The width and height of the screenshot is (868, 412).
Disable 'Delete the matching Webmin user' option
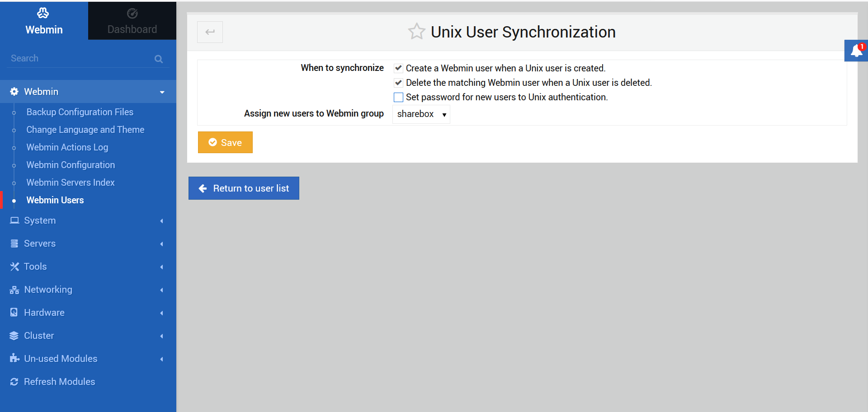pos(398,83)
